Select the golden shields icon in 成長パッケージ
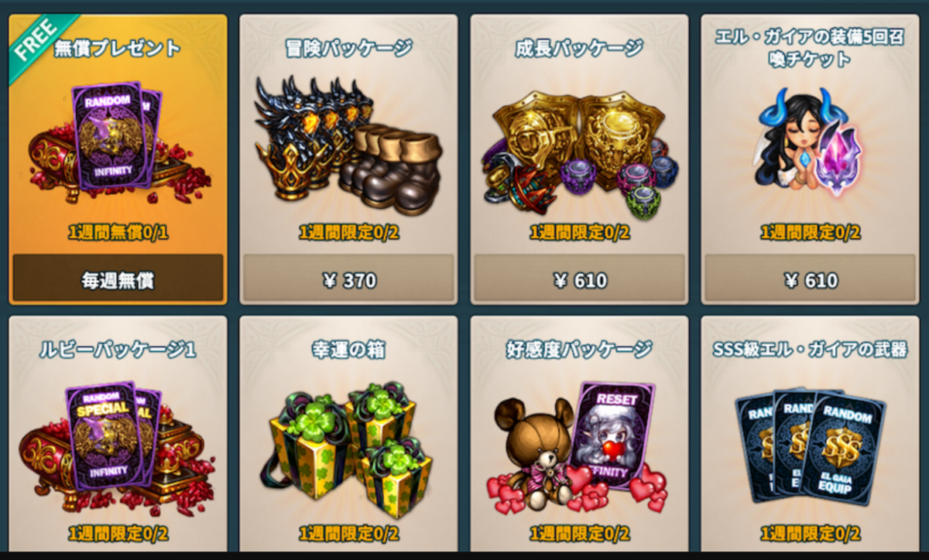 tap(579, 139)
